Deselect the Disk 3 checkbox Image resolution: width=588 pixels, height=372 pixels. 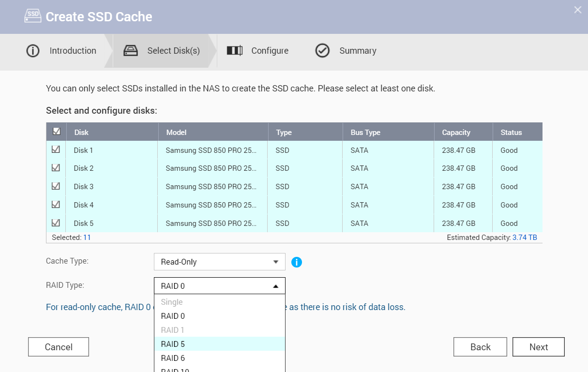pyautogui.click(x=56, y=186)
